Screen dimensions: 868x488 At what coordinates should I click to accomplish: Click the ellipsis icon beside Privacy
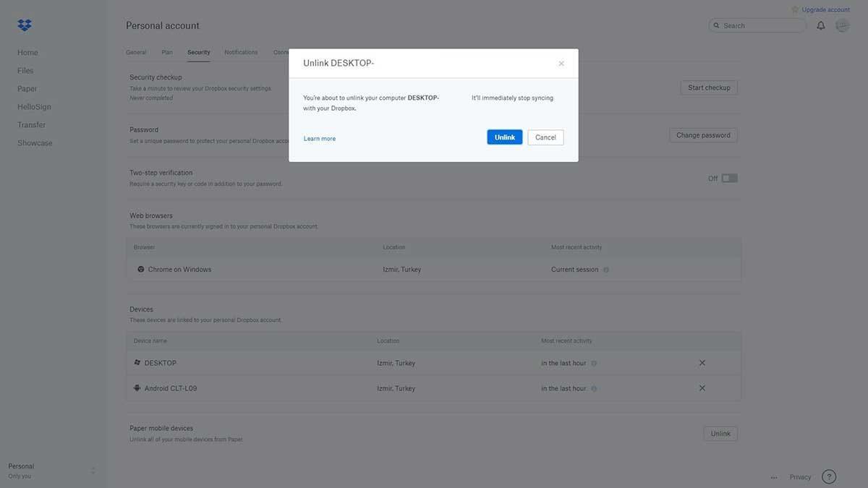772,476
